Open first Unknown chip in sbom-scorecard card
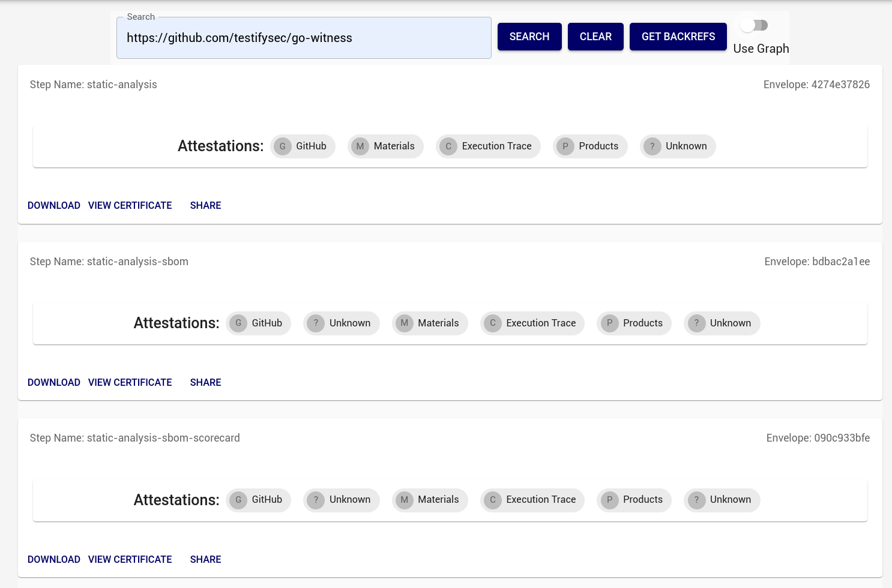The width and height of the screenshot is (892, 588). [342, 500]
